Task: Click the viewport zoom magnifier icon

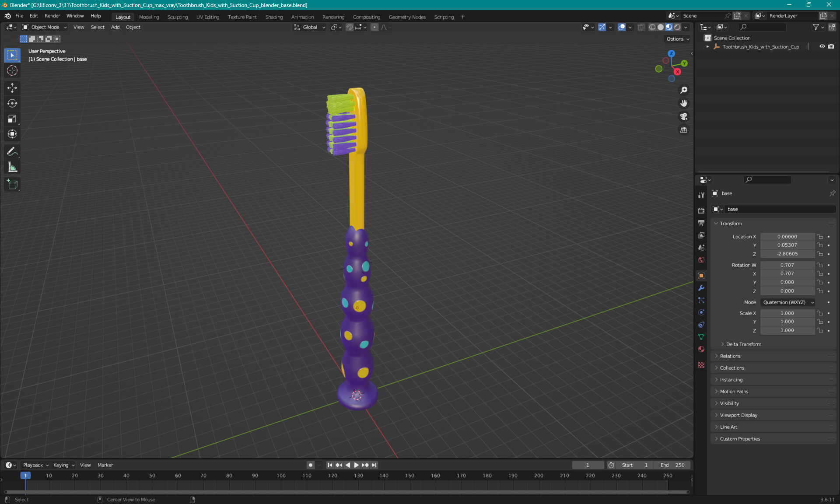Action: click(x=683, y=90)
